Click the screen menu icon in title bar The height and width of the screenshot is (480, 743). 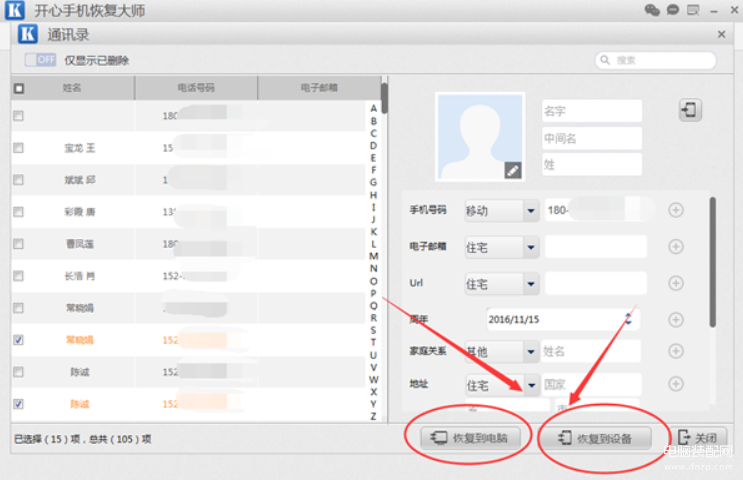click(x=693, y=10)
